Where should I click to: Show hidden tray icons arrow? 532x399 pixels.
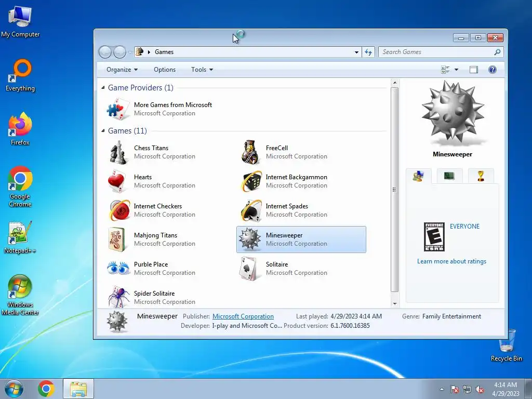point(442,389)
